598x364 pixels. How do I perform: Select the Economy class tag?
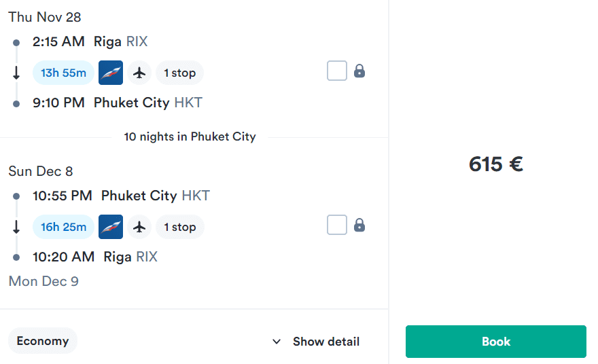(43, 341)
